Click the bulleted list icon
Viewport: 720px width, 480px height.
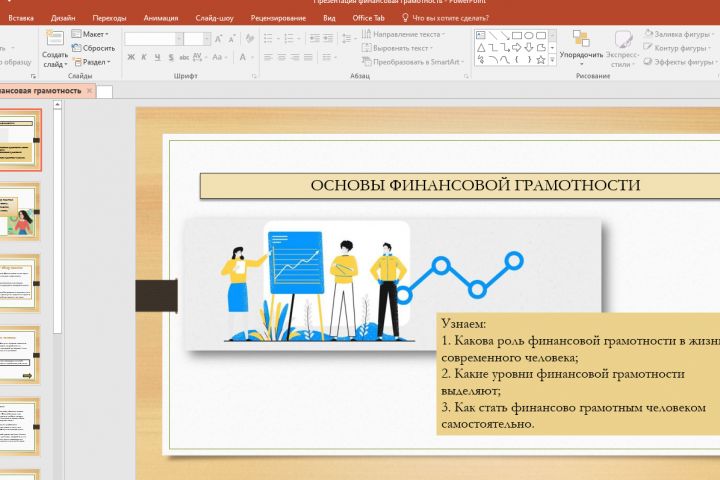tap(268, 39)
